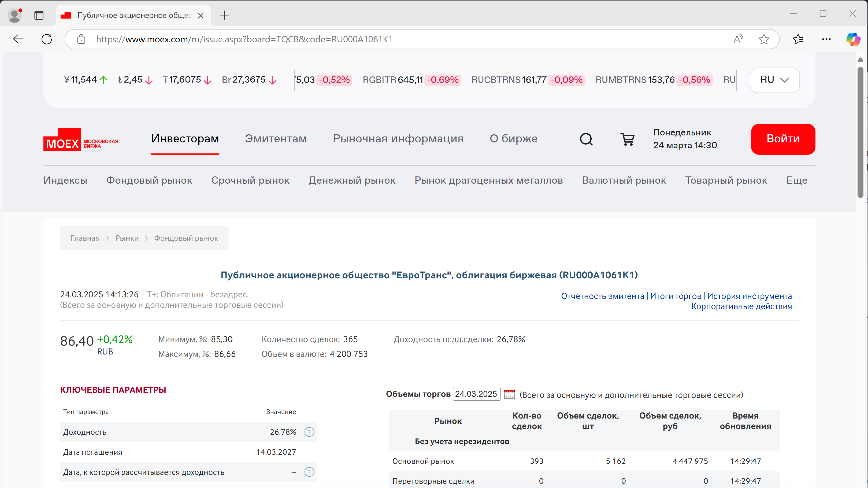
Task: Open the shopping cart on MOEX header
Action: click(628, 139)
